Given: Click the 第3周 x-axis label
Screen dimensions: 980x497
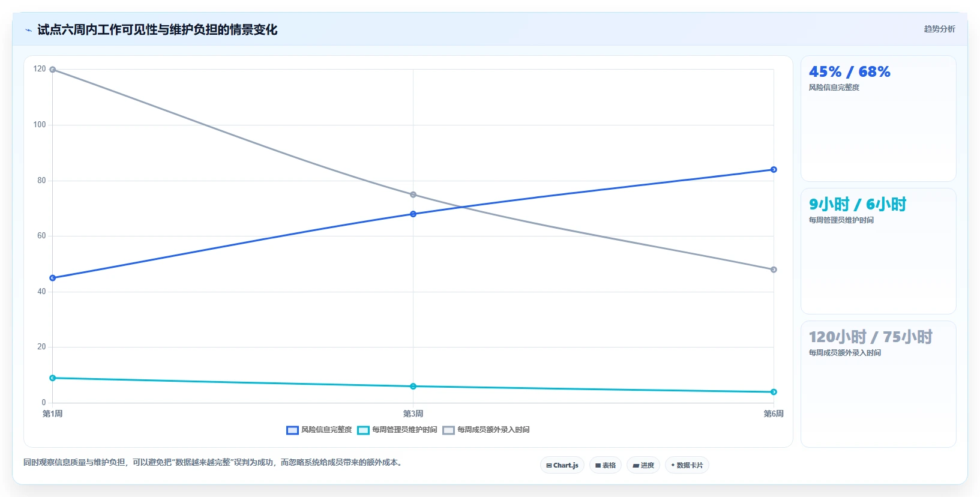Looking at the screenshot, I should coord(413,414).
